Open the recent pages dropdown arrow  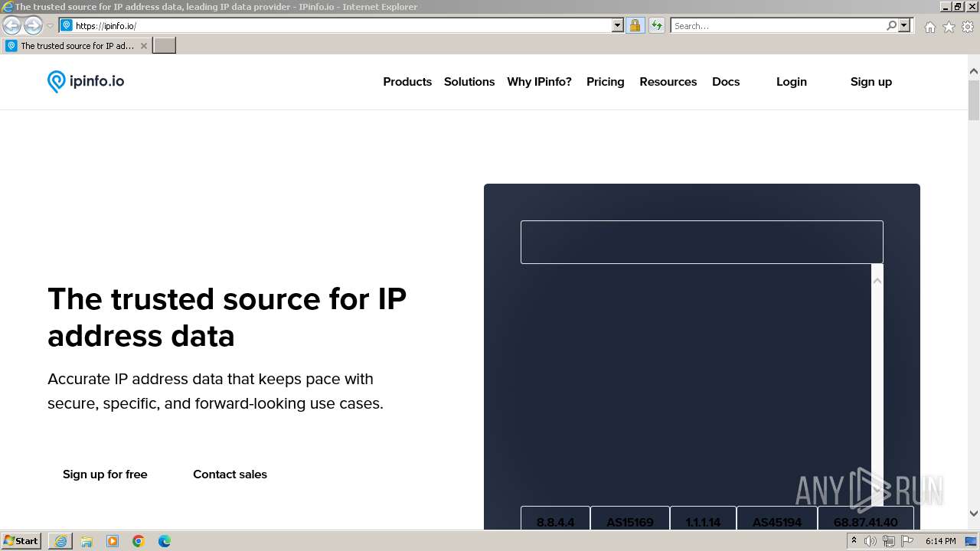(x=50, y=25)
